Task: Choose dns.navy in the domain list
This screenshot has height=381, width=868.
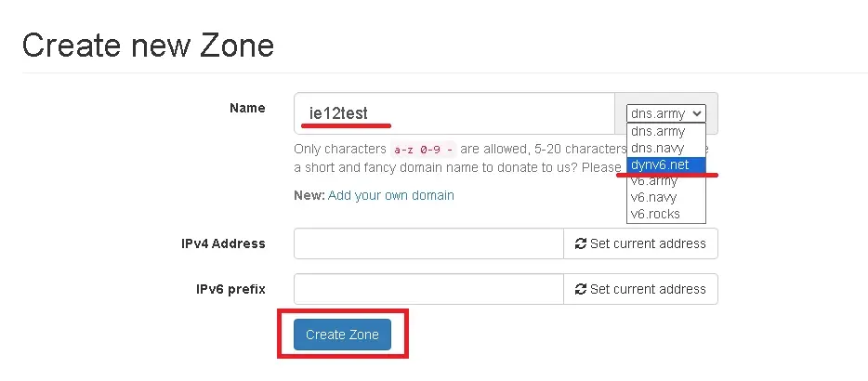Action: pyautogui.click(x=658, y=148)
